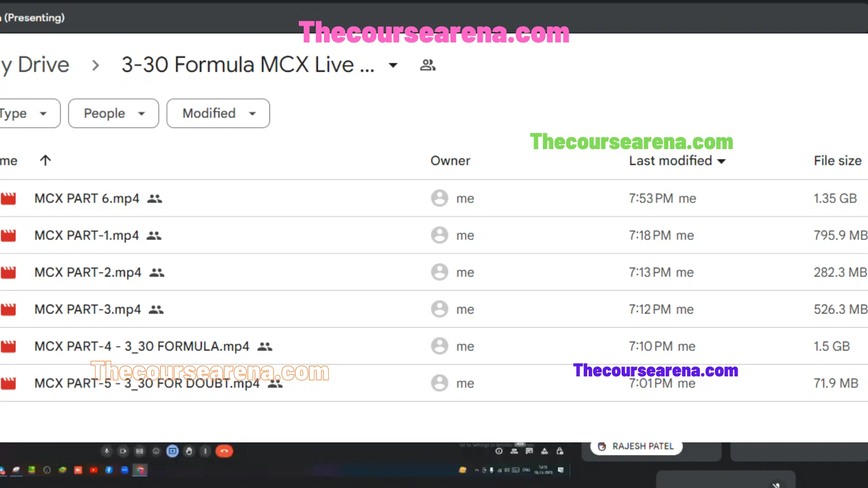Click the presenting mode status bar indicator
The width and height of the screenshot is (868, 488).
33,17
